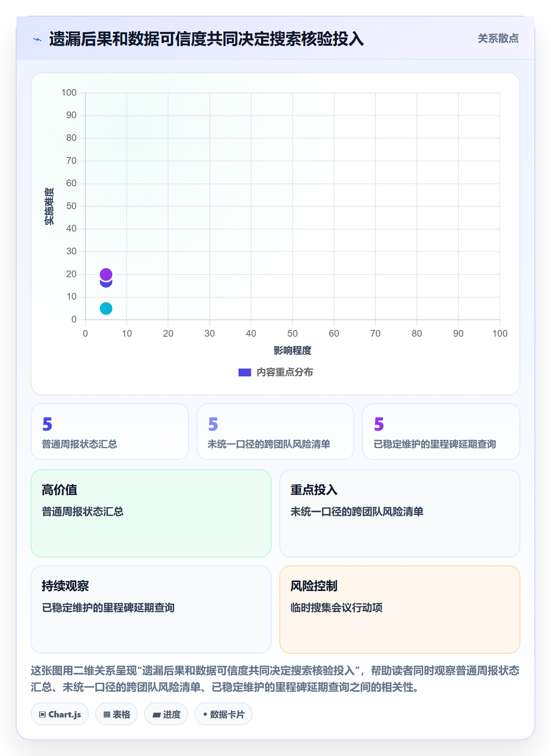Click the 数据卡片 tag
This screenshot has height=756, width=551.
tap(224, 714)
